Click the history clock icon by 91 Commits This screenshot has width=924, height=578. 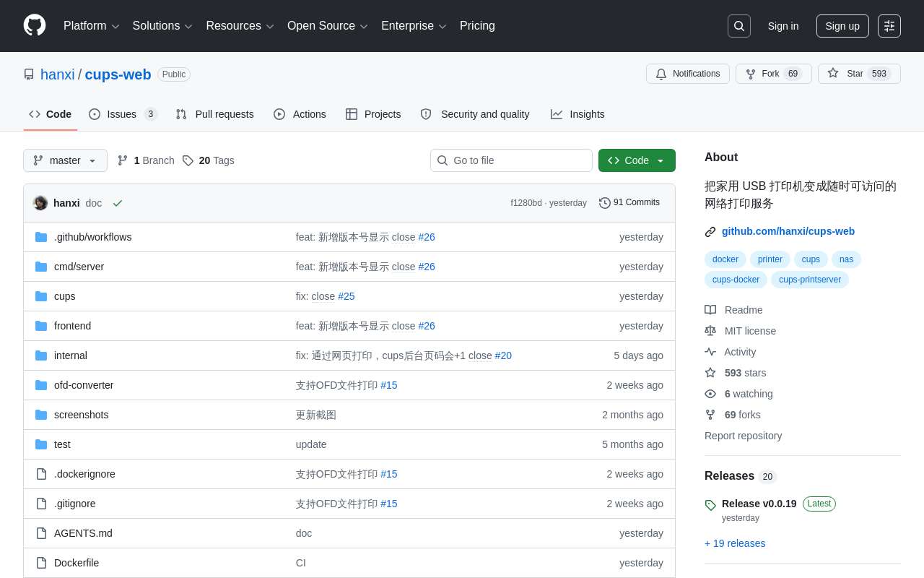(x=605, y=203)
